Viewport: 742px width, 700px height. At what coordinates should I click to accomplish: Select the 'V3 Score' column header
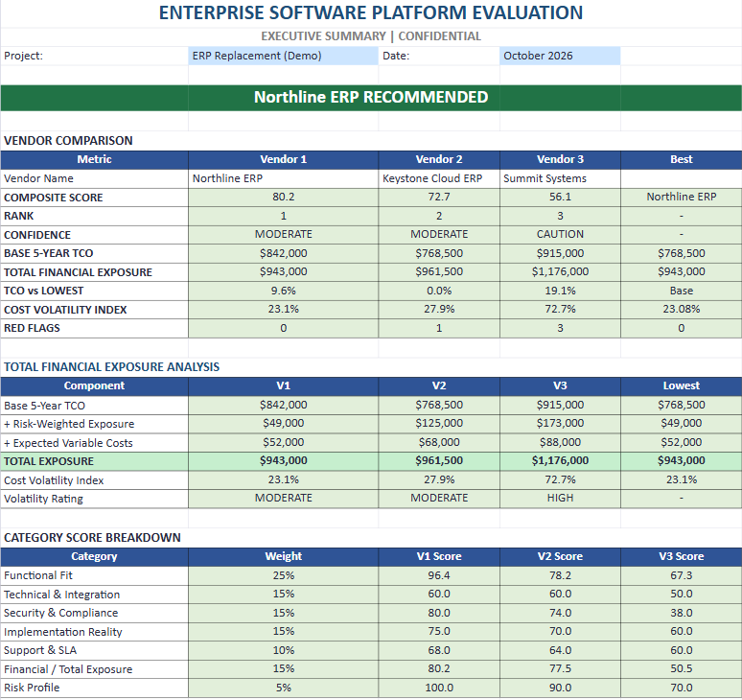point(681,556)
